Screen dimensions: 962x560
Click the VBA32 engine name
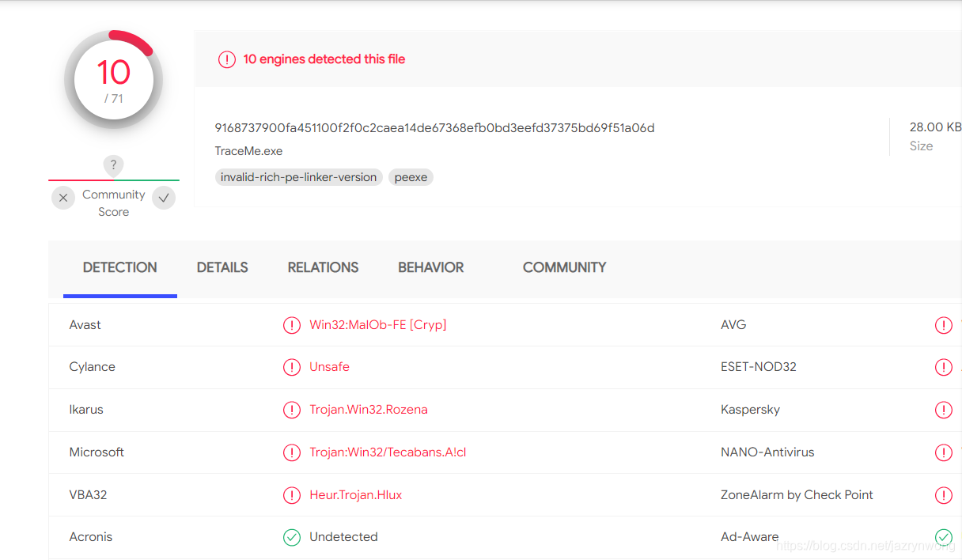click(88, 495)
